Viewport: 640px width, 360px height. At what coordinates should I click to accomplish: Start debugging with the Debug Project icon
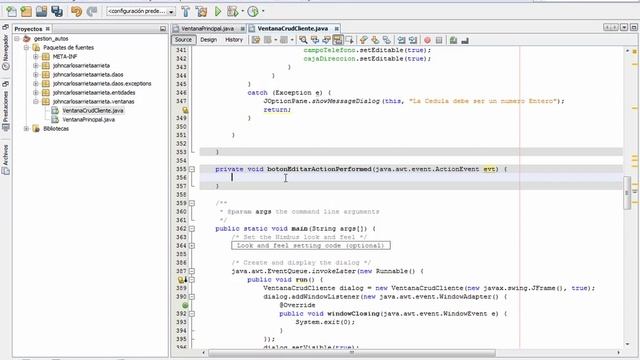coord(232,11)
